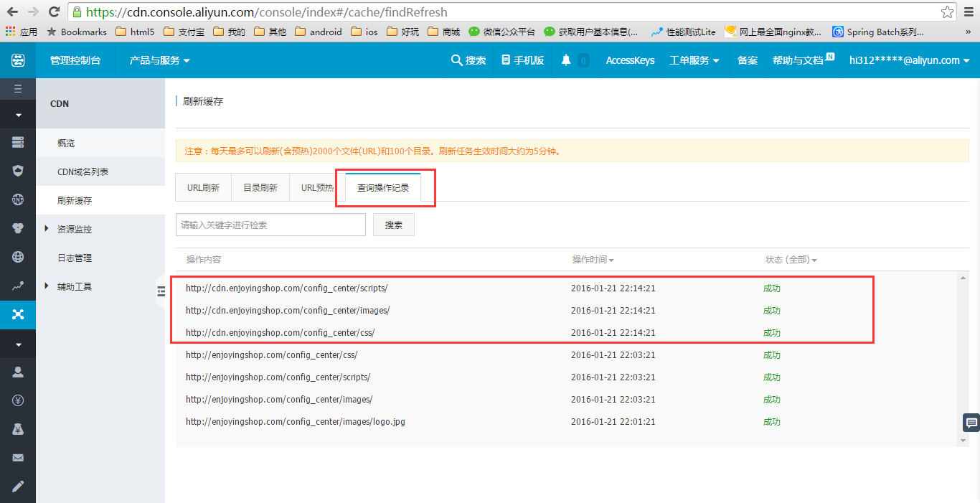Image resolution: width=980 pixels, height=503 pixels.
Task: Select 查询操作纪录 tab
Action: click(x=383, y=188)
